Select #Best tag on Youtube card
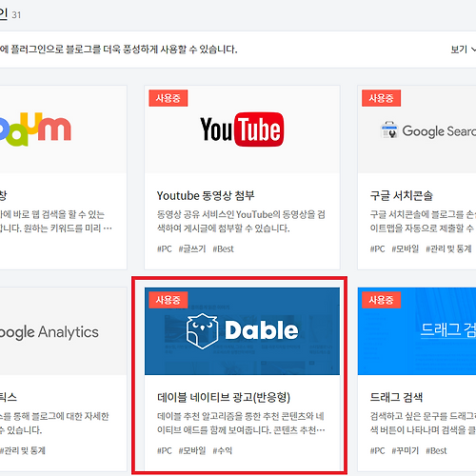The height and width of the screenshot is (476, 476). 223,248
